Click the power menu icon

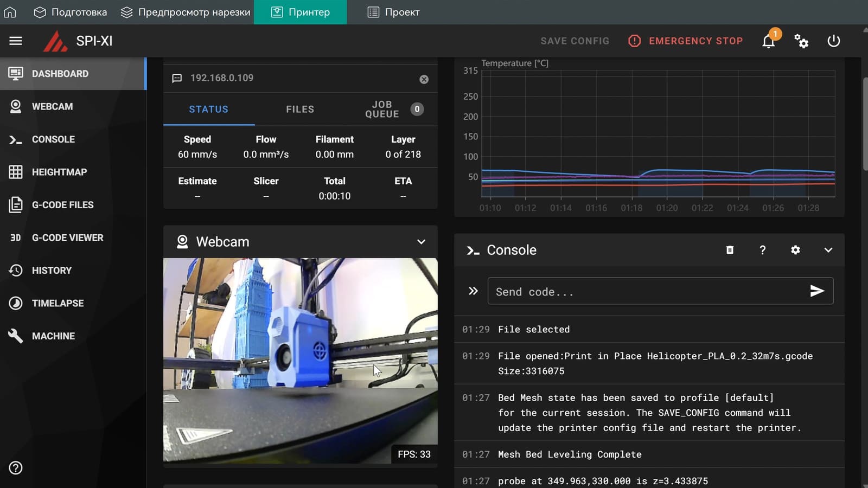(x=834, y=41)
